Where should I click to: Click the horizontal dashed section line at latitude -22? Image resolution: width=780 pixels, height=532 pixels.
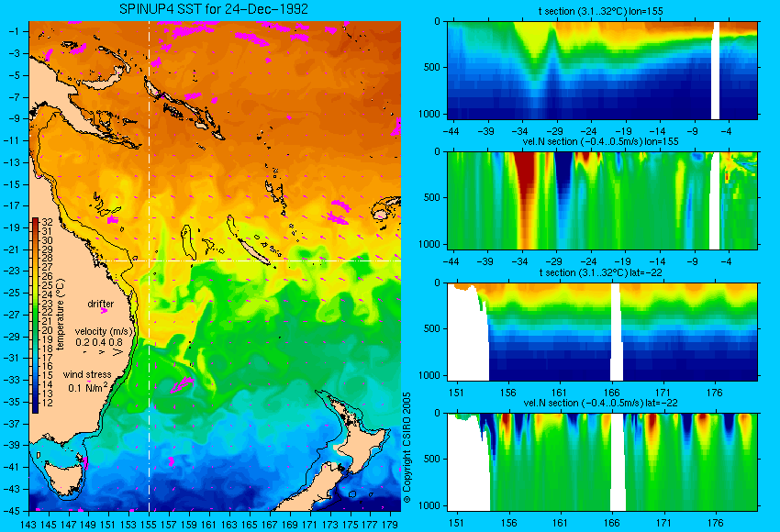point(249,260)
